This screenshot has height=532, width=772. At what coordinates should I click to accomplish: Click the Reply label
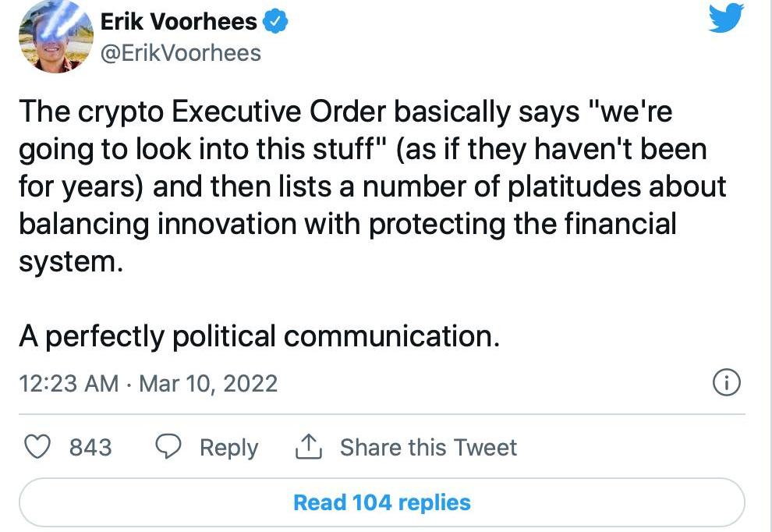228,447
